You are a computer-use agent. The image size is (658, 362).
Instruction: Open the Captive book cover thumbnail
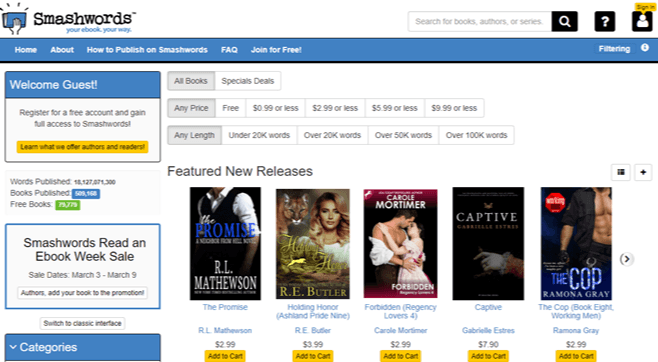pyautogui.click(x=488, y=243)
